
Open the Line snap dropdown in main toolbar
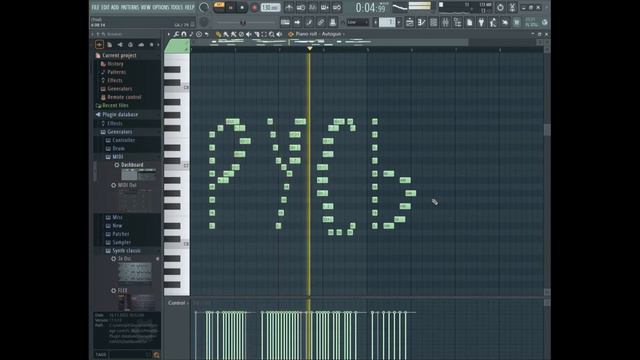click(x=358, y=22)
